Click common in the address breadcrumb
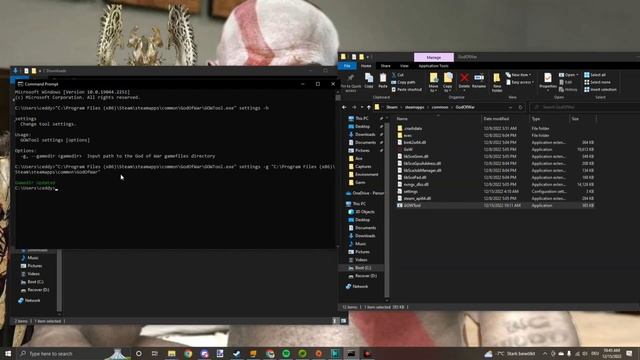The image size is (640, 360). click(440, 107)
